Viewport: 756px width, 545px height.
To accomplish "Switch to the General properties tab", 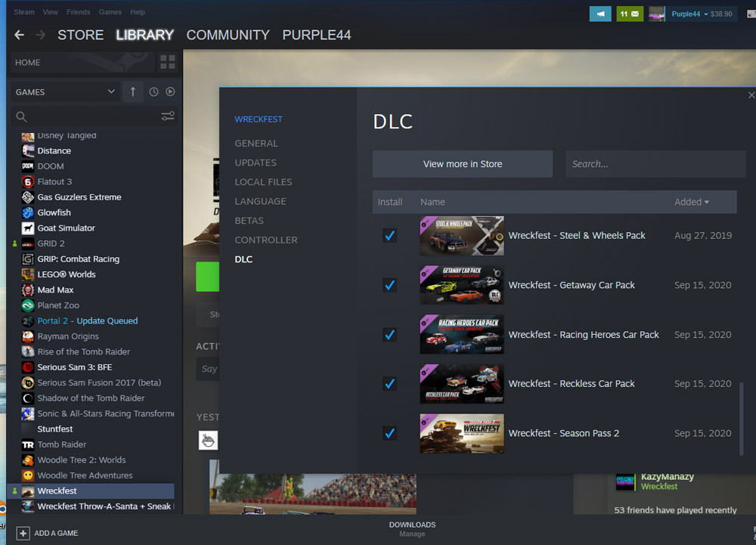I will (256, 143).
